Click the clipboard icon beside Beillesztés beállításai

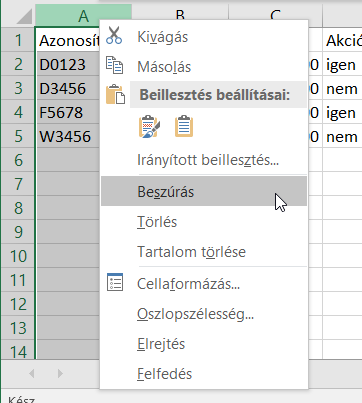115,95
